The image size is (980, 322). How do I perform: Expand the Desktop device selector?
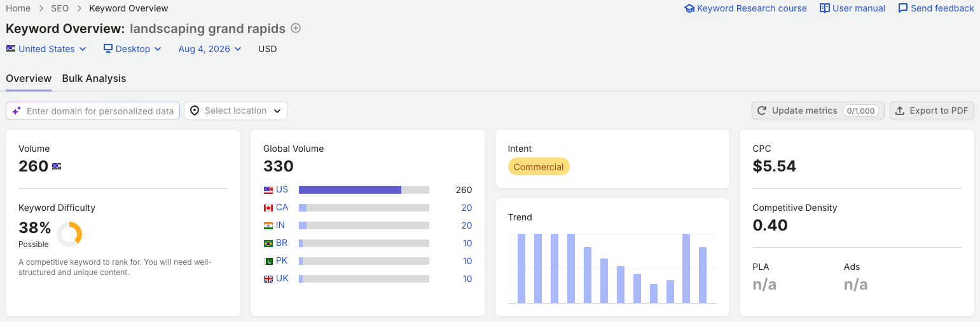[x=132, y=49]
